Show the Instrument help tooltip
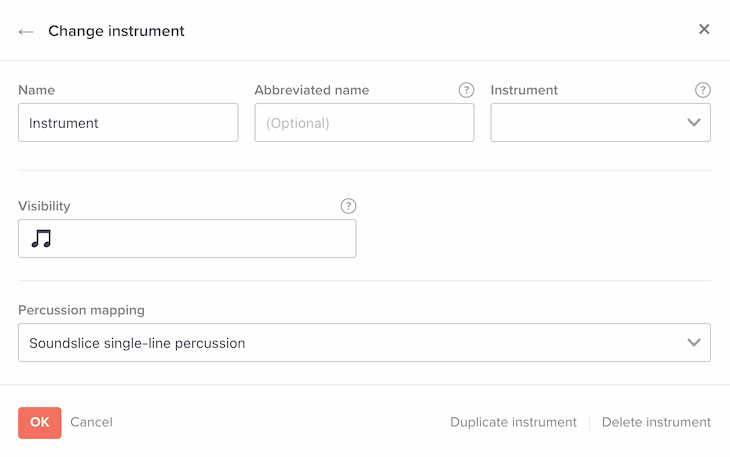This screenshot has width=730, height=457. pos(703,90)
